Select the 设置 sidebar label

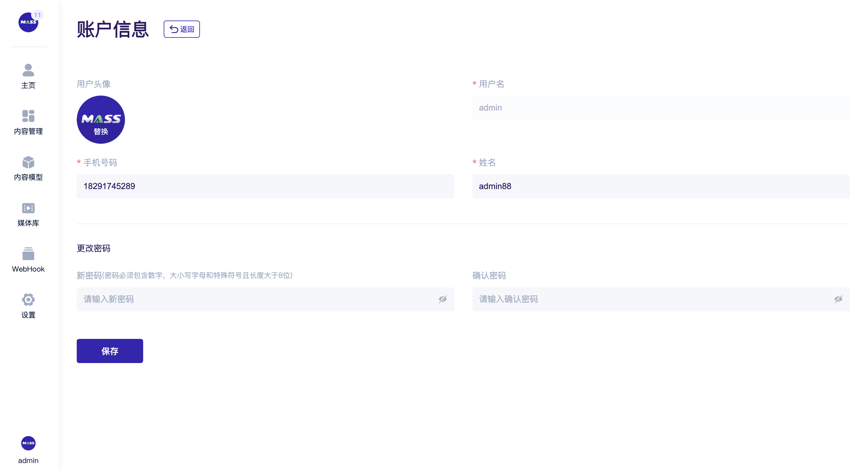(28, 315)
